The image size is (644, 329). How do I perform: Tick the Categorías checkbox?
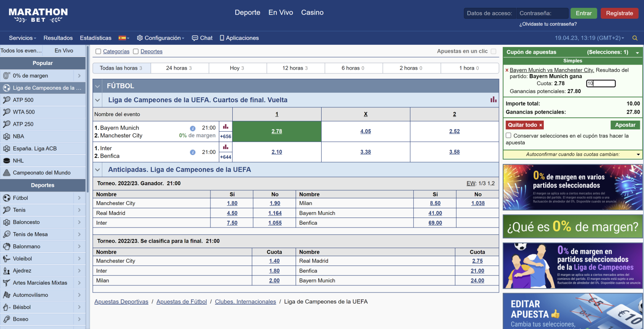tap(98, 52)
